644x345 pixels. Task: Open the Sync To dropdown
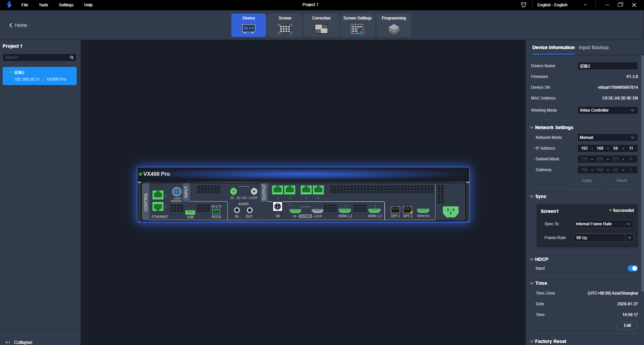click(603, 224)
